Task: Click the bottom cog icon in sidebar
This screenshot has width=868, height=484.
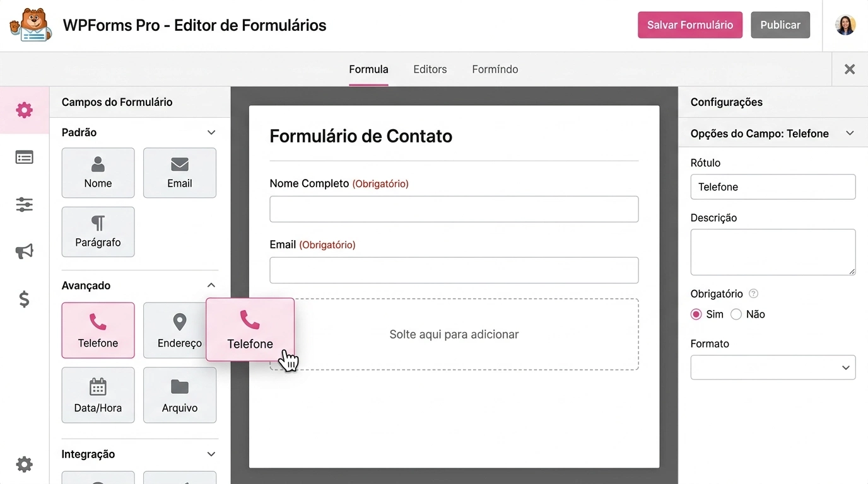Action: click(x=24, y=464)
